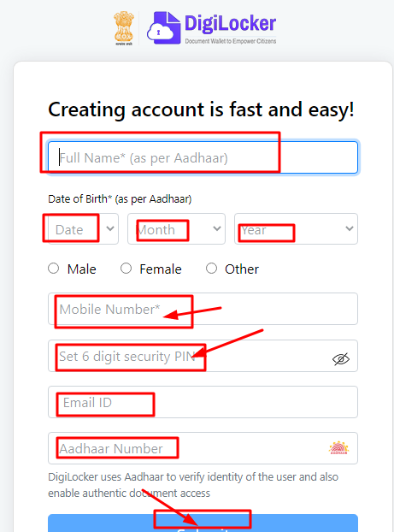Click the Year dropdown chevron arrow
This screenshot has height=532, width=394.
click(350, 228)
